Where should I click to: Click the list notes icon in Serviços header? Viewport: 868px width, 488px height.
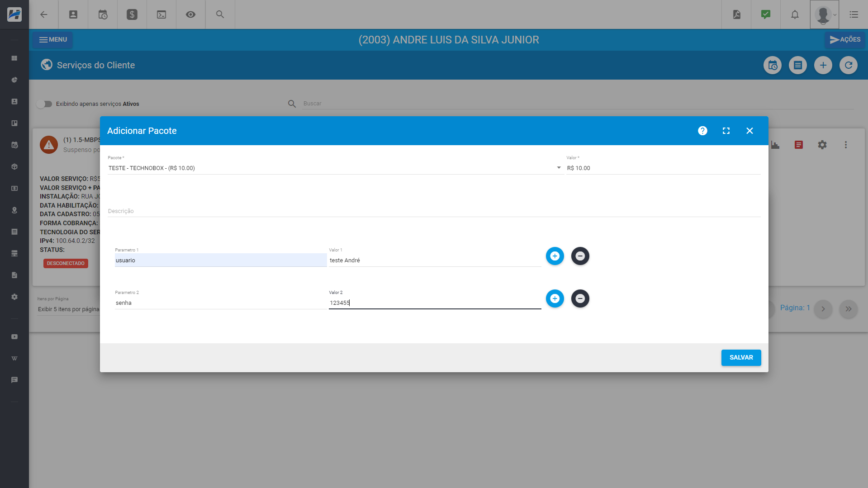tap(798, 65)
